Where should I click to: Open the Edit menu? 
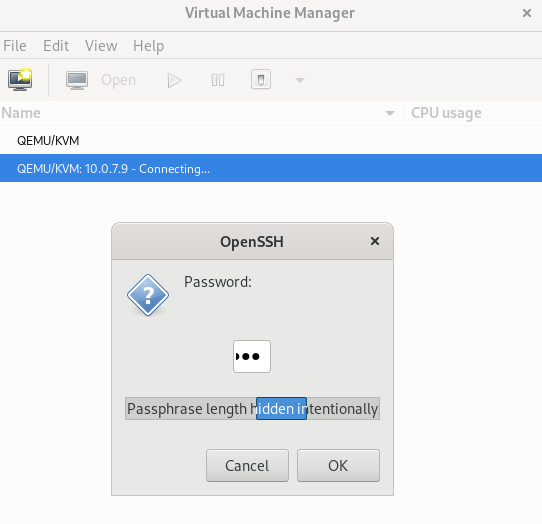[56, 46]
